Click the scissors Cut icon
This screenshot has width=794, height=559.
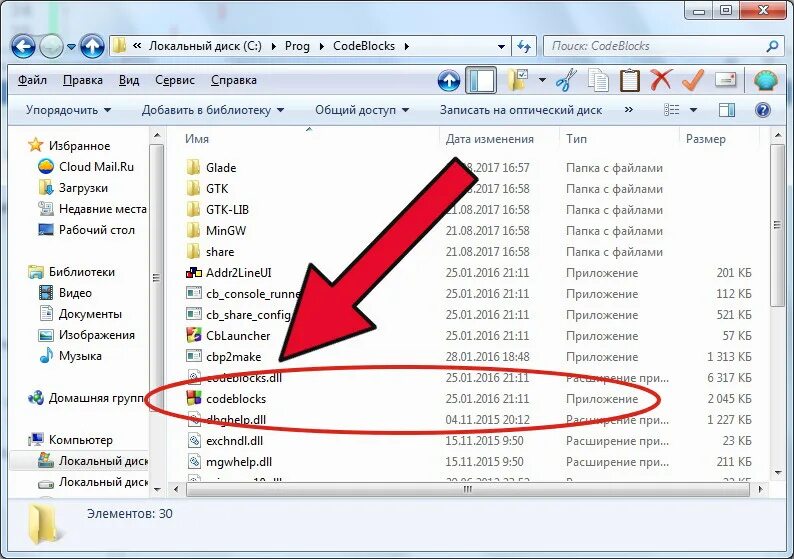pyautogui.click(x=566, y=81)
